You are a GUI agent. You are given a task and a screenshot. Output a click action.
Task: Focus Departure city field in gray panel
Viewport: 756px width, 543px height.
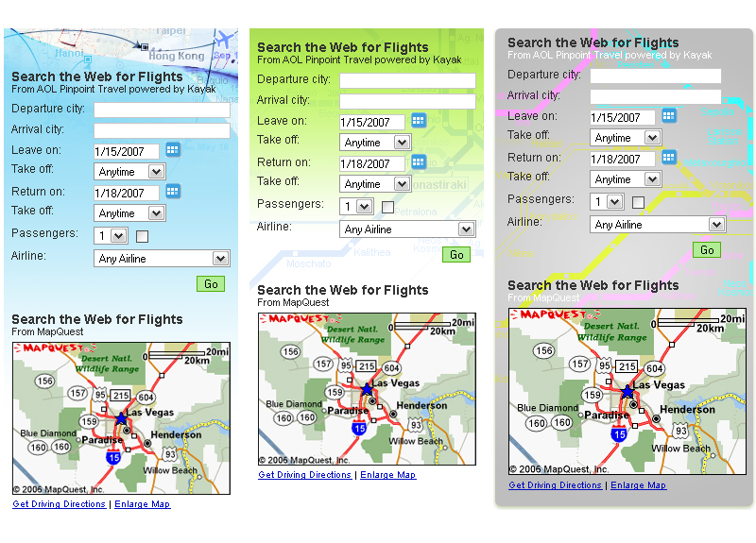pyautogui.click(x=656, y=76)
